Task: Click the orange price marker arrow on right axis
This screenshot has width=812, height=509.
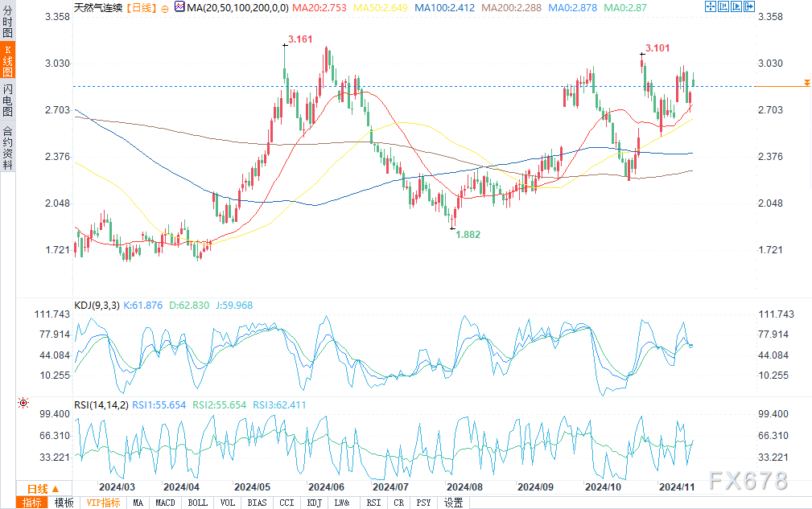Action: 806,84
